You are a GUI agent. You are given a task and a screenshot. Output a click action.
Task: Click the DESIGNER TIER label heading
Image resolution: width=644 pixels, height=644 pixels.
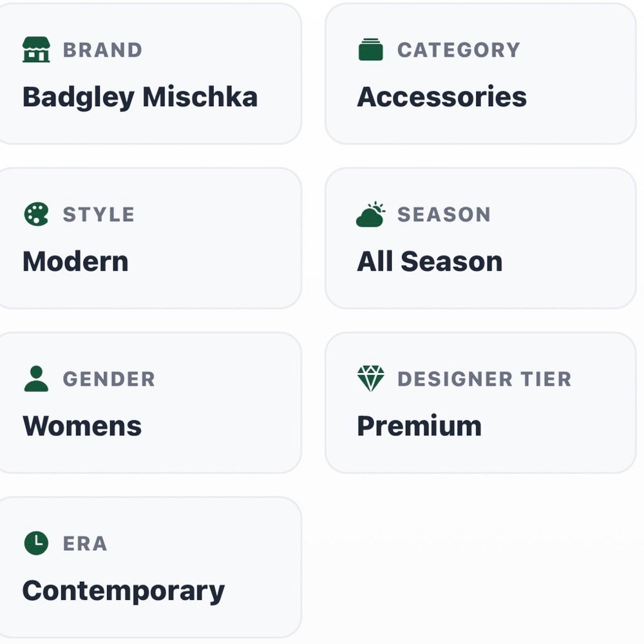pos(485,379)
